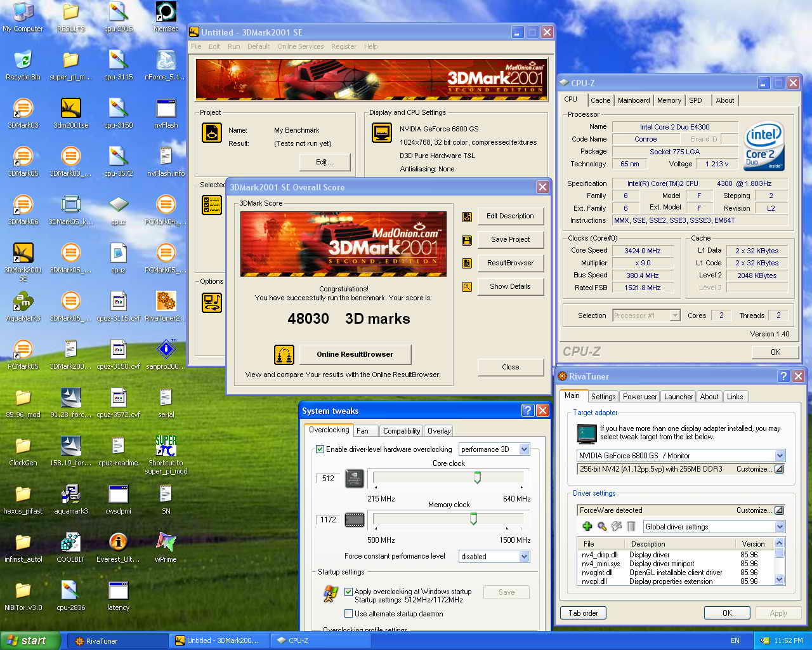This screenshot has width=812, height=650.
Task: Open the performance 3D dropdown
Action: tap(524, 449)
